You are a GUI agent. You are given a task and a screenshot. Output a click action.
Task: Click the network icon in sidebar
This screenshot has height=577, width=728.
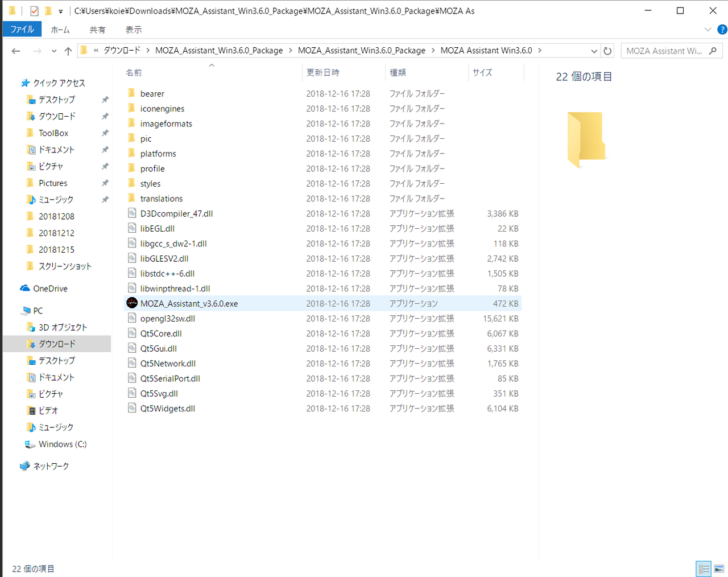tap(25, 466)
